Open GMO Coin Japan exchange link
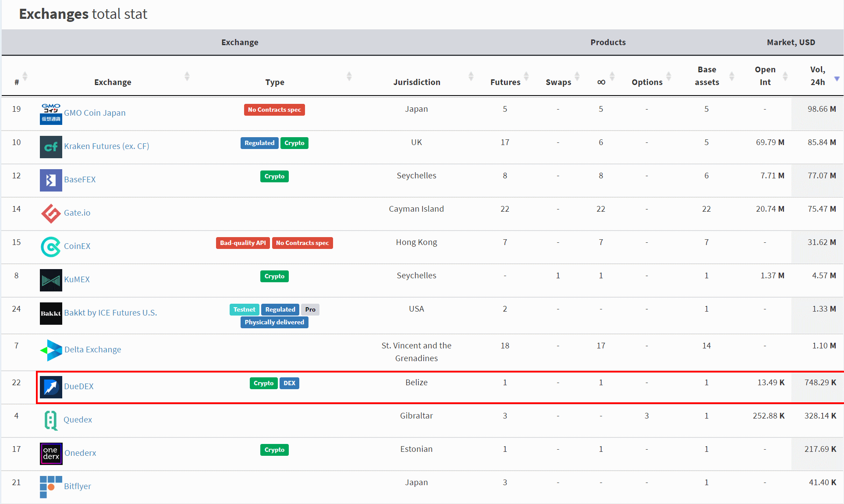 click(x=95, y=113)
